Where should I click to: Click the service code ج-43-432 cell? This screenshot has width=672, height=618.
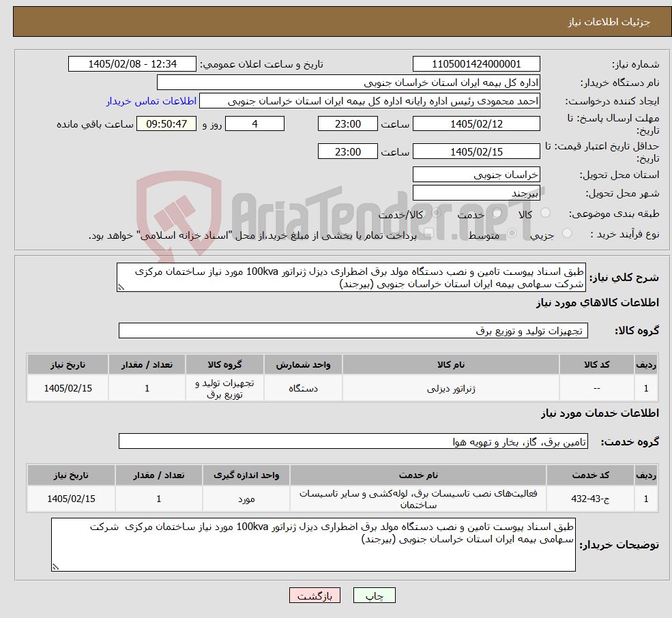(x=590, y=499)
